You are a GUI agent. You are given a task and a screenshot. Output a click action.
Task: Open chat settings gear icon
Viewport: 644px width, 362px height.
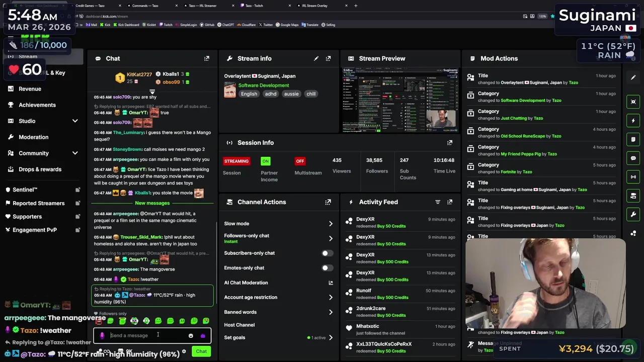[184, 351]
